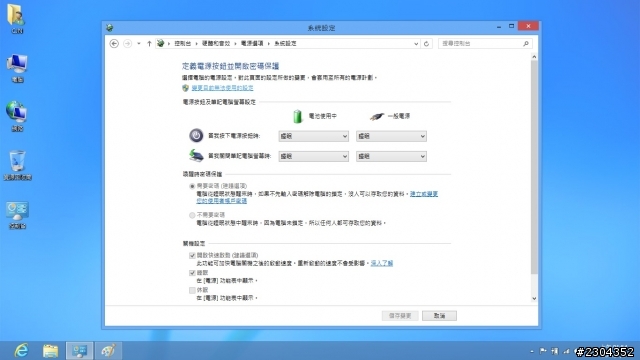Minimize the system settings window
Image resolution: width=640 pixels, height=360 pixels.
pyautogui.click(x=499, y=27)
